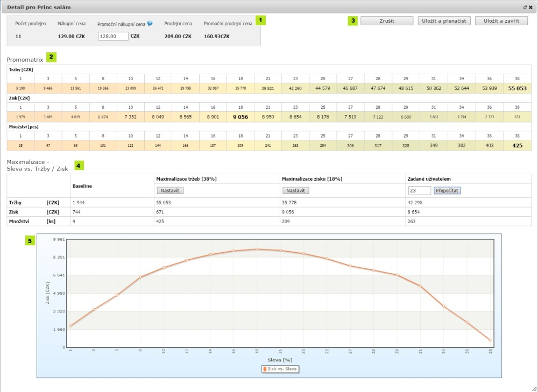Image resolution: width=538 pixels, height=392 pixels.
Task: Click Nastavit under Maximalizace tržeb
Action: click(x=171, y=190)
